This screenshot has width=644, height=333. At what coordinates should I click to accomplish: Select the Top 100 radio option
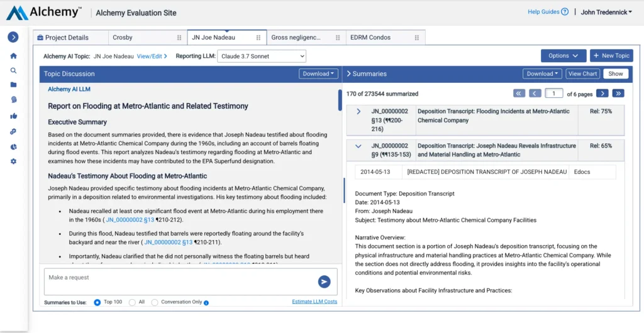pos(97,302)
